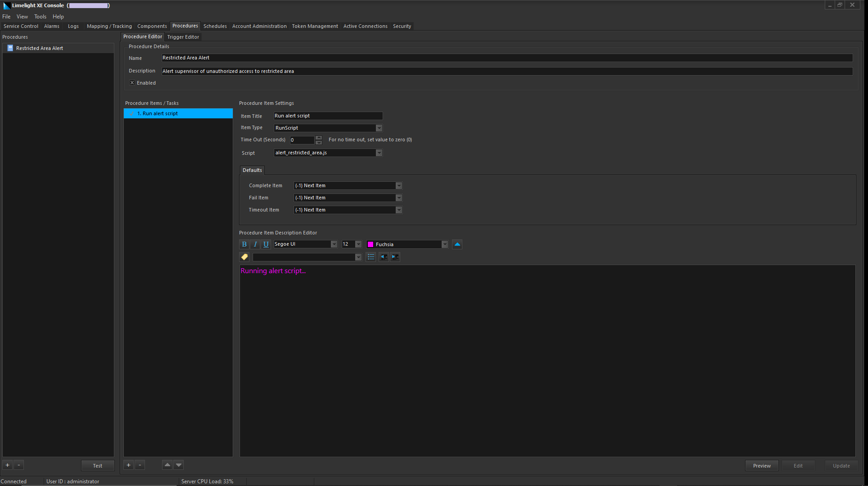Open the Fuchsia color dropdown
The height and width of the screenshot is (486, 868).
point(445,244)
